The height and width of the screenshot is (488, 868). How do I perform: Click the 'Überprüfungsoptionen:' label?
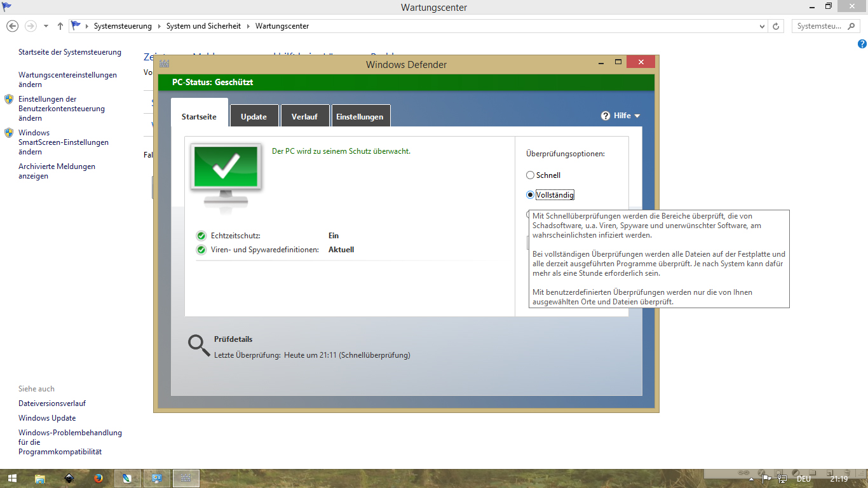(x=566, y=154)
